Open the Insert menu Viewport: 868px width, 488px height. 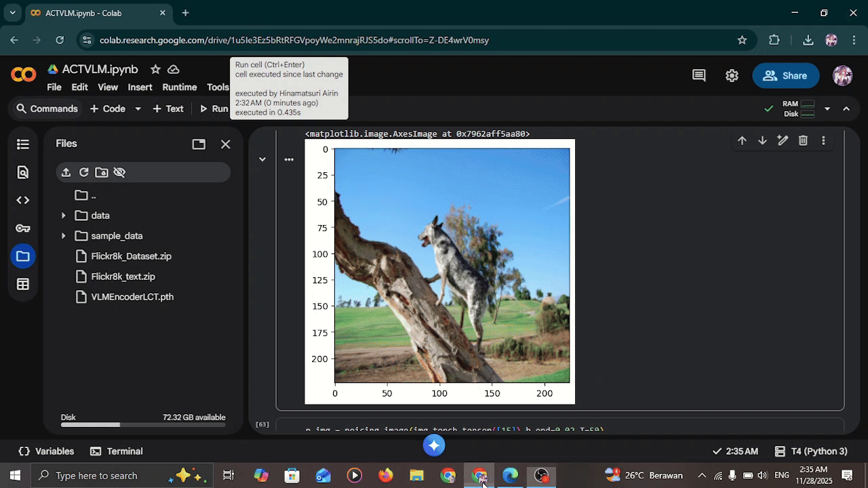pos(140,87)
